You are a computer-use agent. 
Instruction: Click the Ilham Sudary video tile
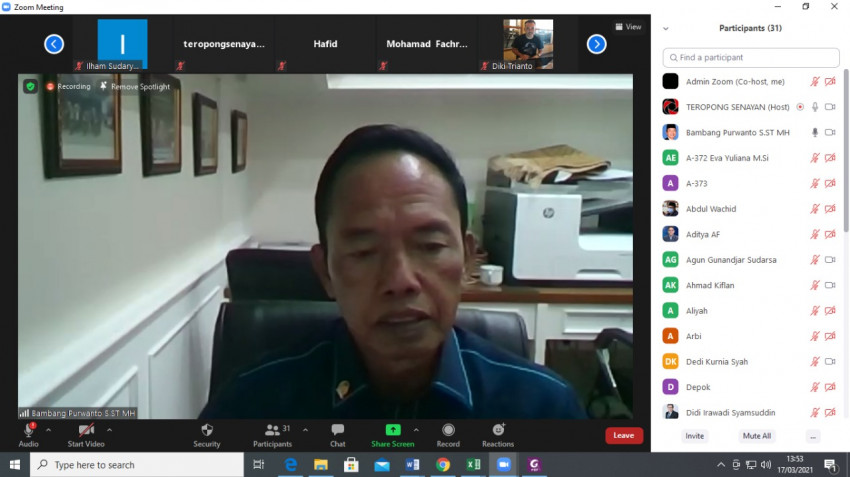[x=123, y=44]
